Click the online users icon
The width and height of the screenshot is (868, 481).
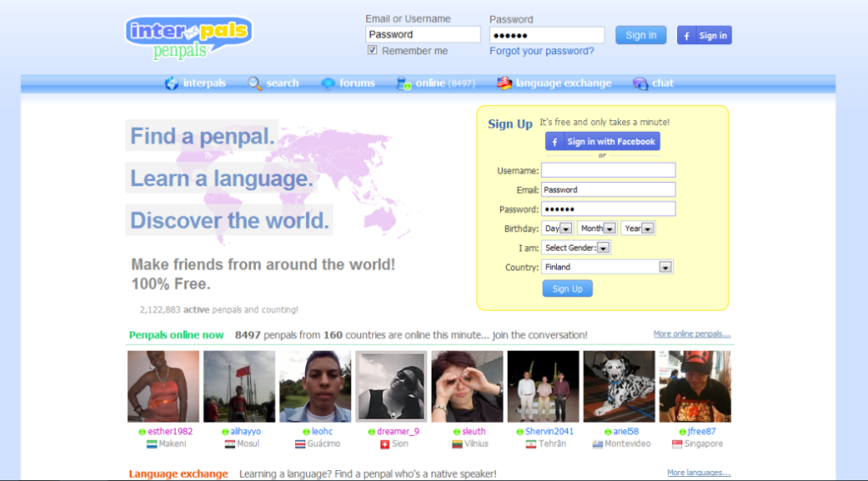[403, 84]
